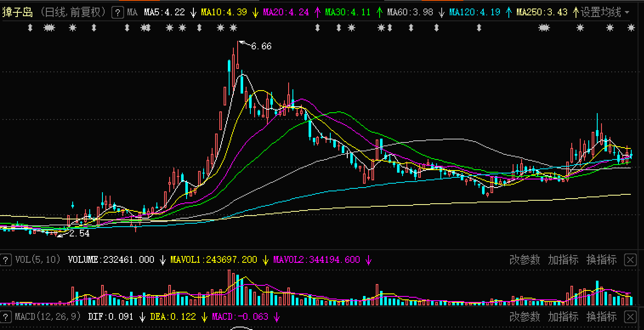Click the MACD(12,26,9) indicator name

[x=48, y=317]
